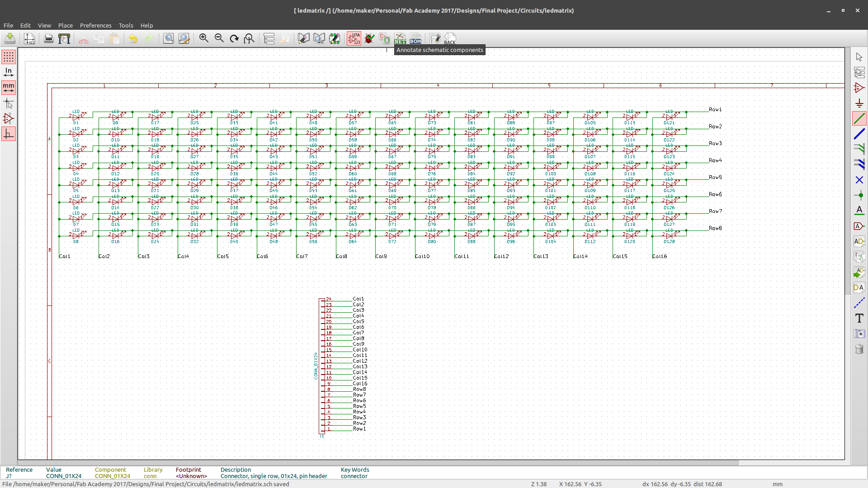Switch units to inches
This screenshot has height=488, width=868.
coord(9,72)
